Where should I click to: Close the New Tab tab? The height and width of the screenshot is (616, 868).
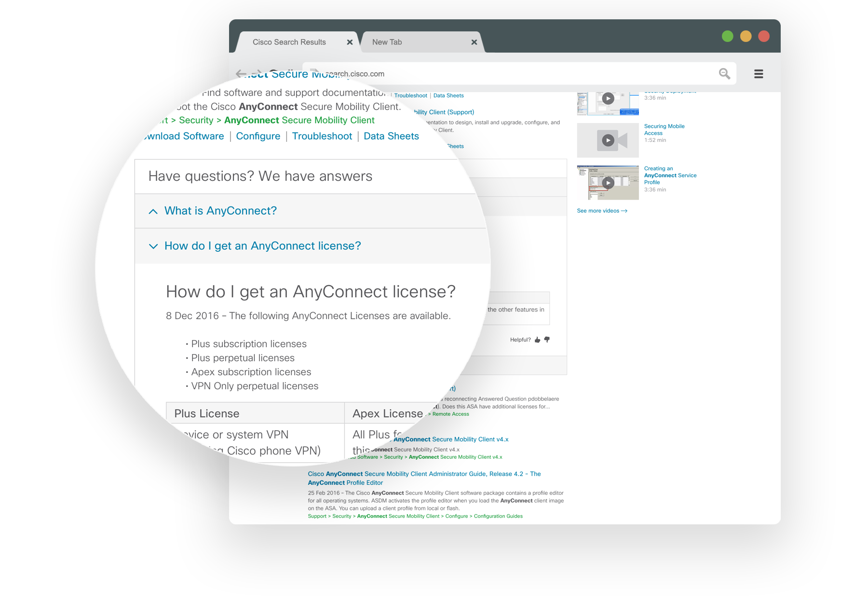click(x=474, y=42)
